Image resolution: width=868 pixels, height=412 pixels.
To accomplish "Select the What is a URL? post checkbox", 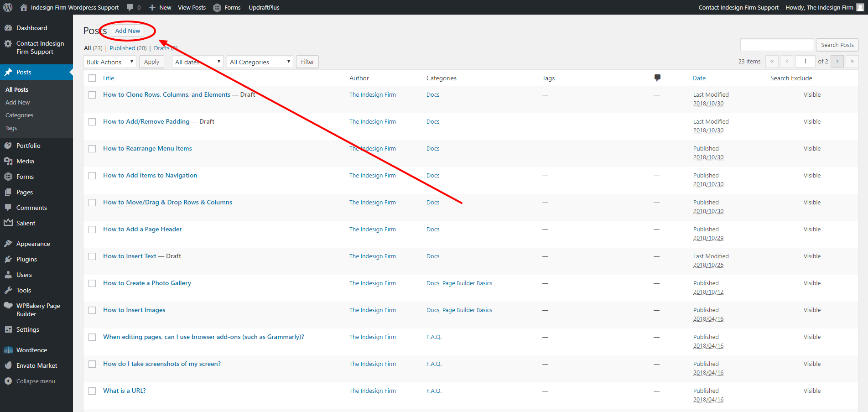I will pos(92,391).
